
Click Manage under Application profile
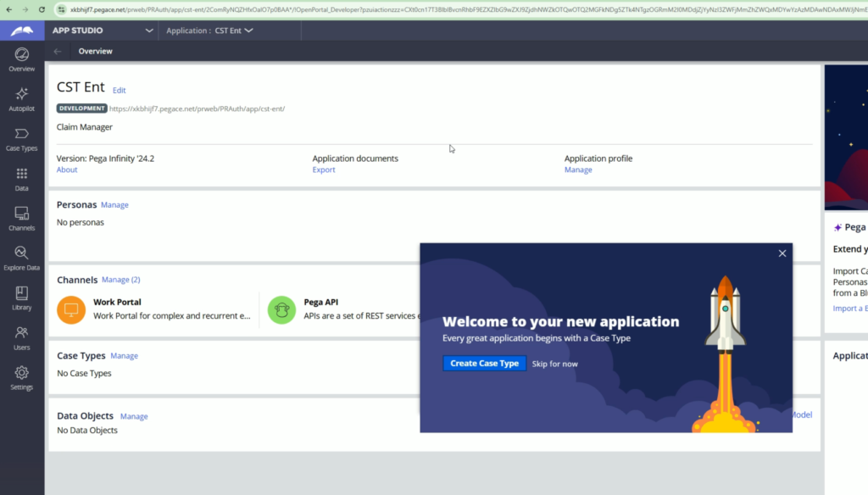[x=578, y=170]
